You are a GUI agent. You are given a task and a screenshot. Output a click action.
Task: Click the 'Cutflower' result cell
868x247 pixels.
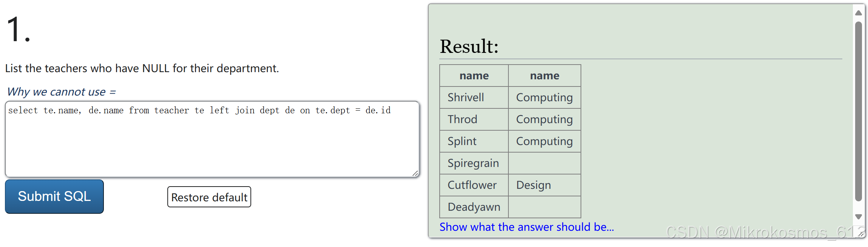pos(472,185)
